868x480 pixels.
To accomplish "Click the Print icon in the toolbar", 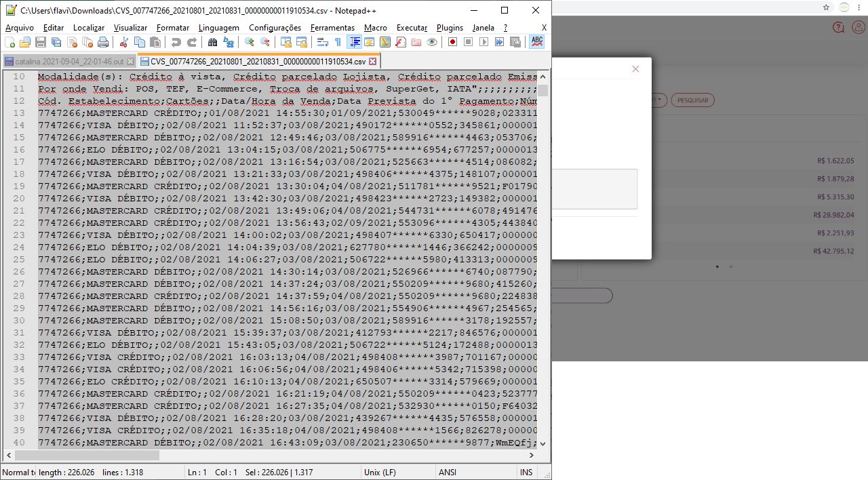I will (103, 42).
